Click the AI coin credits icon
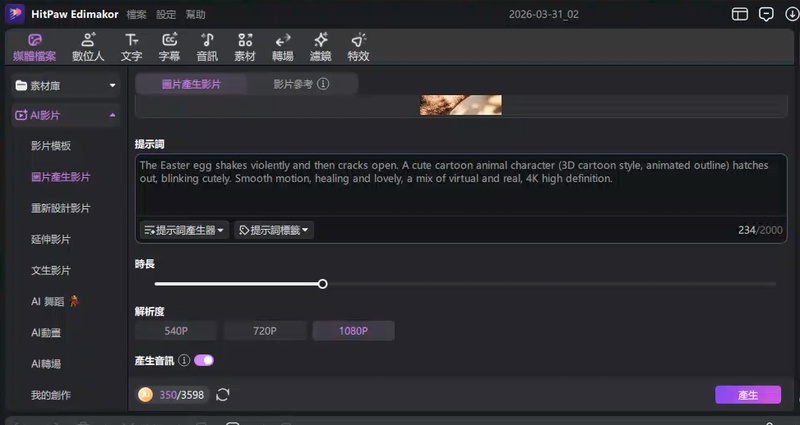 pyautogui.click(x=145, y=394)
